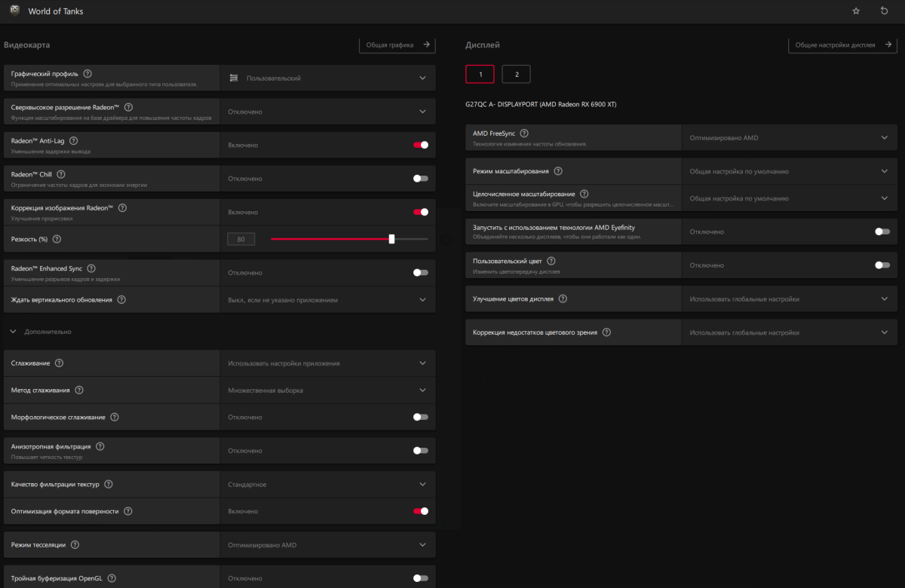Click the World of Tanks game icon
The image size is (905, 588).
coord(11,11)
